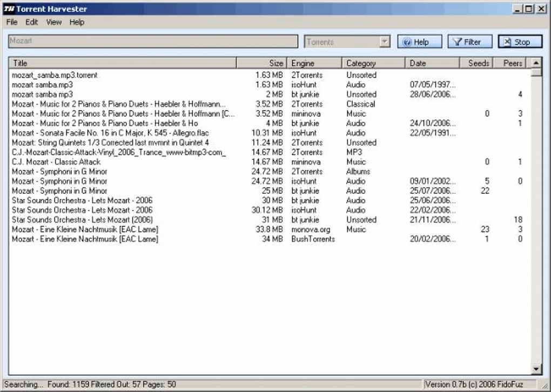Screen dimensions: 551x392
Task: Sort by the Category column header
Action: (373, 63)
